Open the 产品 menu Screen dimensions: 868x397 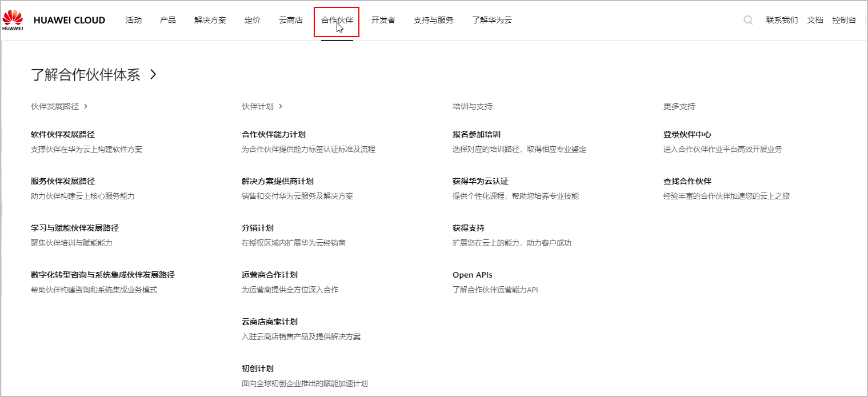pyautogui.click(x=168, y=20)
